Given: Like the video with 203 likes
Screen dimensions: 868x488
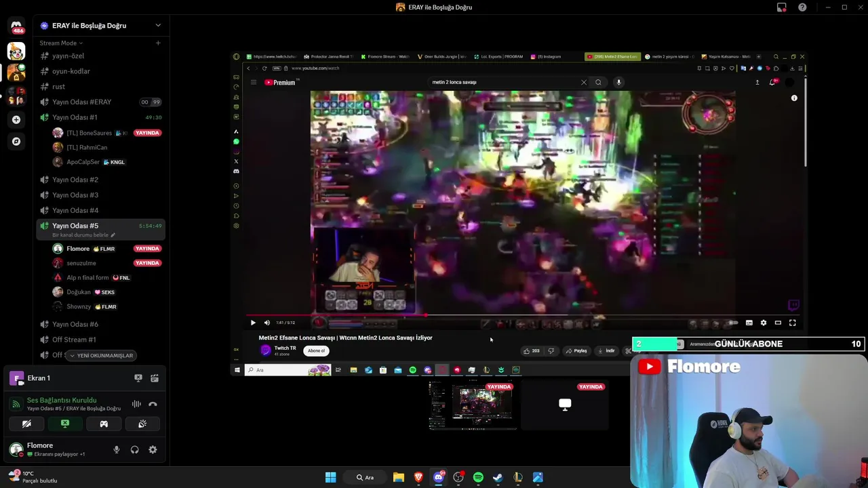Looking at the screenshot, I should click(531, 351).
